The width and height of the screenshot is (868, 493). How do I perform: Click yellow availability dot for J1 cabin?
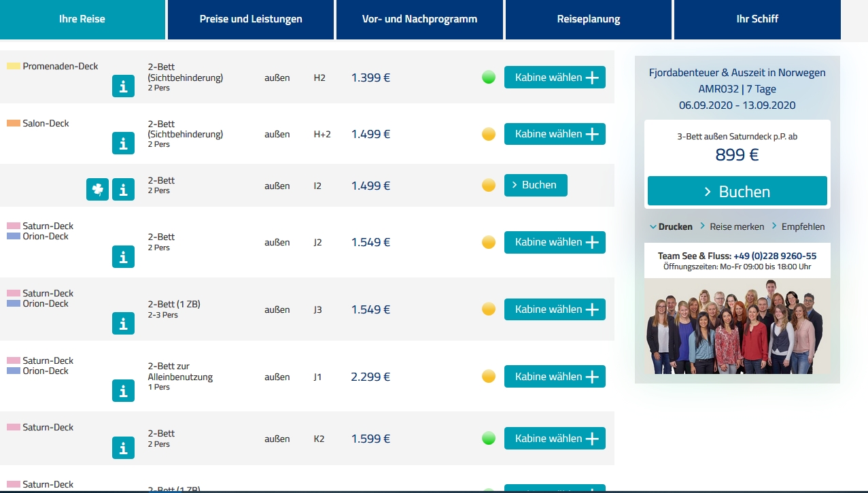click(x=488, y=376)
